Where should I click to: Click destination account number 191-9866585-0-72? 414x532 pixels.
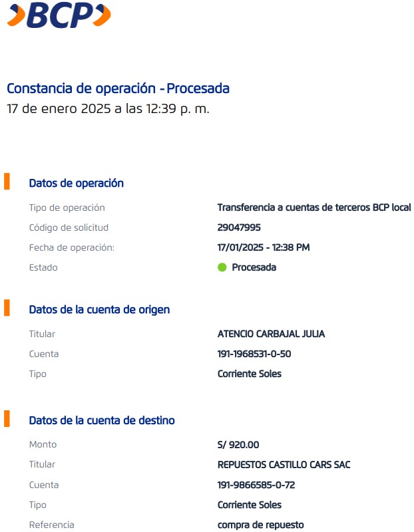point(256,485)
